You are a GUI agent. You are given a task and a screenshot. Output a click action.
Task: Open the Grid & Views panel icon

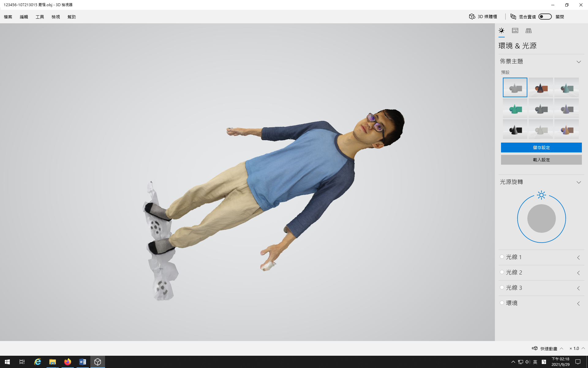(x=528, y=31)
